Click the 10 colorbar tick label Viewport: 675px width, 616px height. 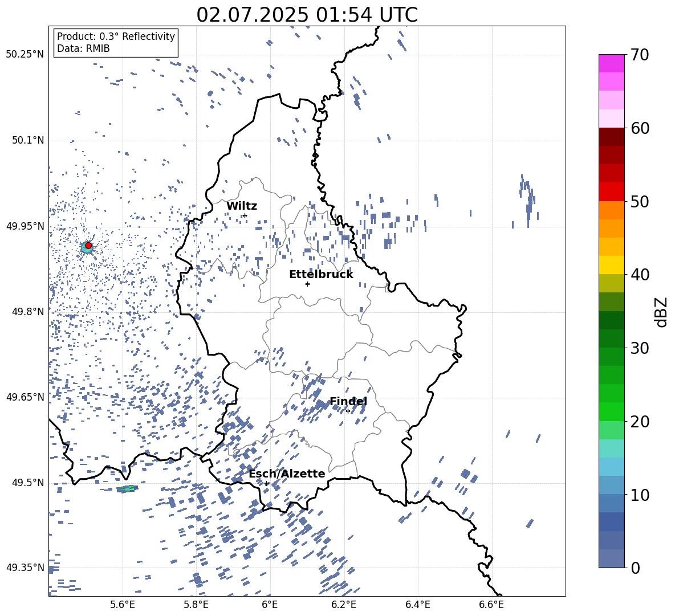point(640,495)
